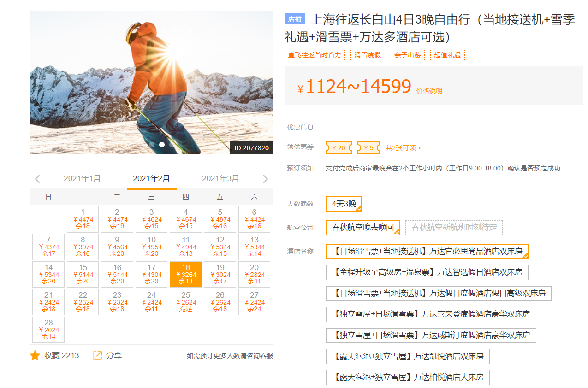Pick February 20 priced ¥2824
Viewport: 588px width, 388px height.
[254, 274]
